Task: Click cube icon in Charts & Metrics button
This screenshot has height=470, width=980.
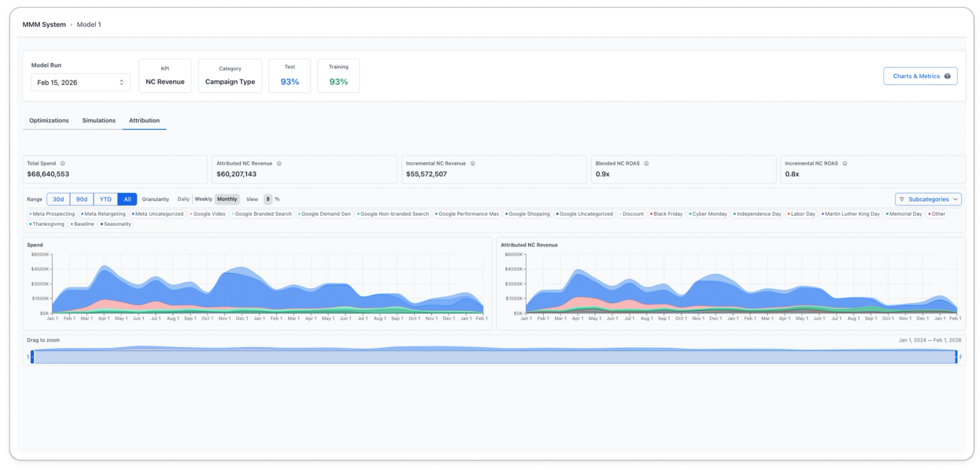Action: click(x=948, y=76)
